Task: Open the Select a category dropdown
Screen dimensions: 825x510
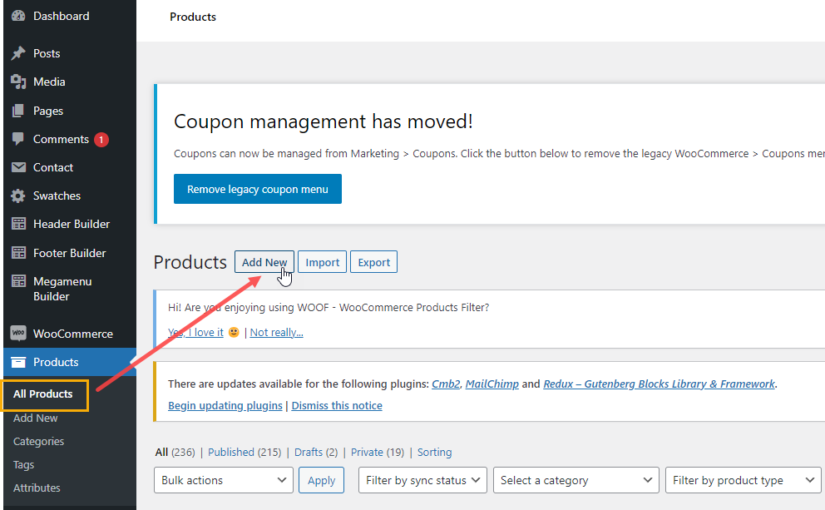Action: [576, 480]
